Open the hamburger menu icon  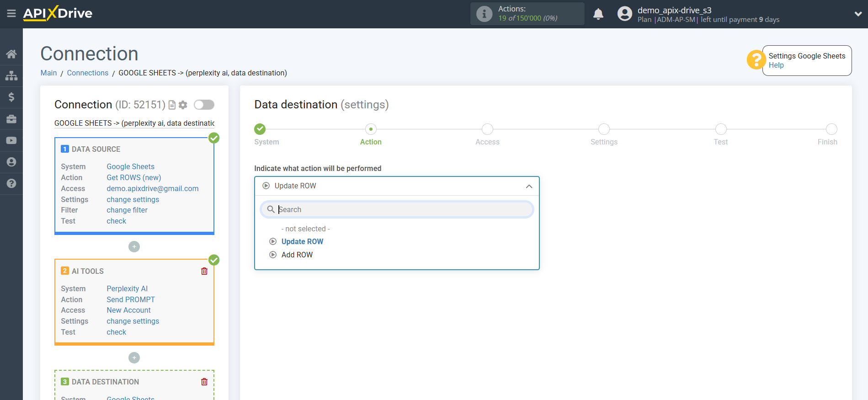11,14
